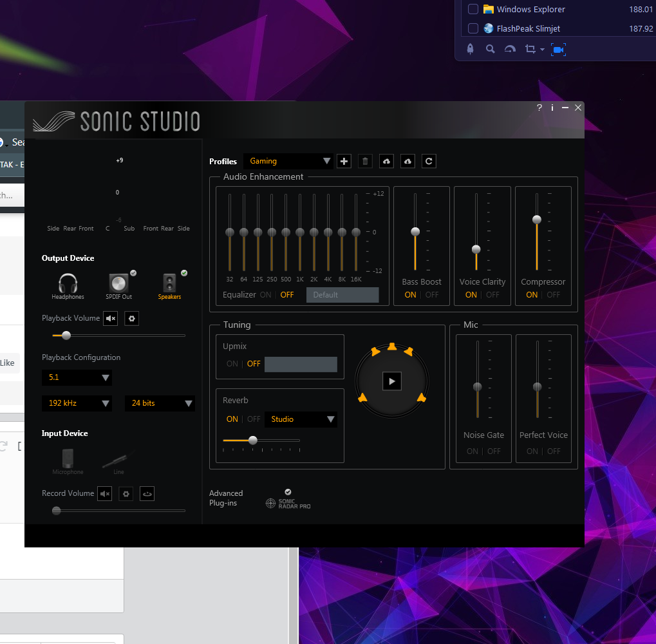Turn Voice Clarity OFF
This screenshot has width=656, height=644.
pos(492,295)
